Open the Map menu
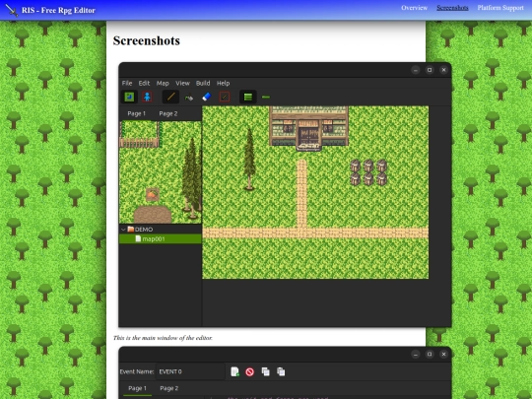The width and height of the screenshot is (532, 399). click(163, 83)
